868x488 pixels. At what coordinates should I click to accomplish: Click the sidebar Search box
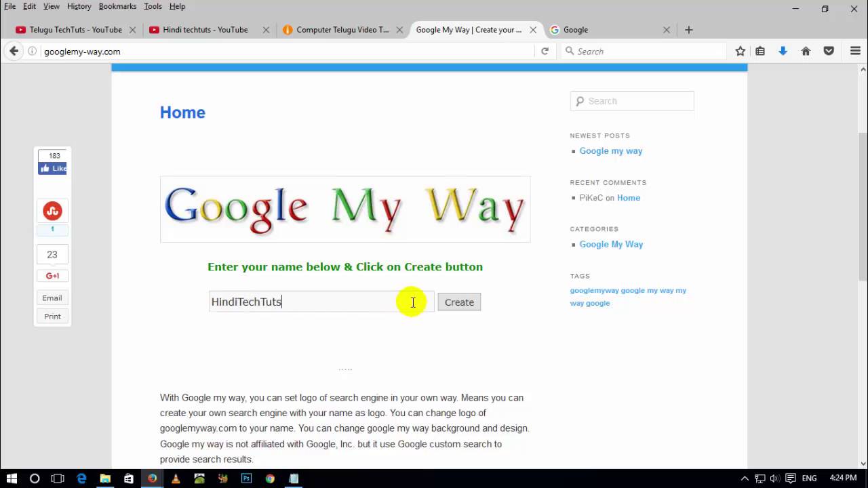pyautogui.click(x=632, y=101)
